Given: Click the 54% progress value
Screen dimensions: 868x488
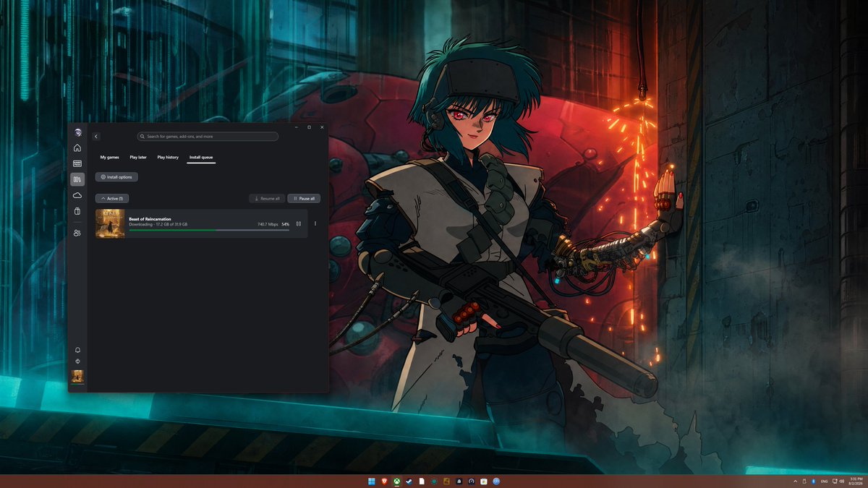Looking at the screenshot, I should click(x=286, y=225).
